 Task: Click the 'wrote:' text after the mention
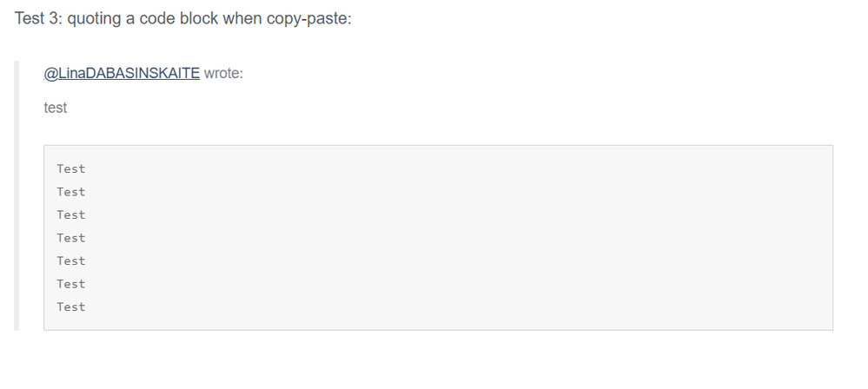223,73
